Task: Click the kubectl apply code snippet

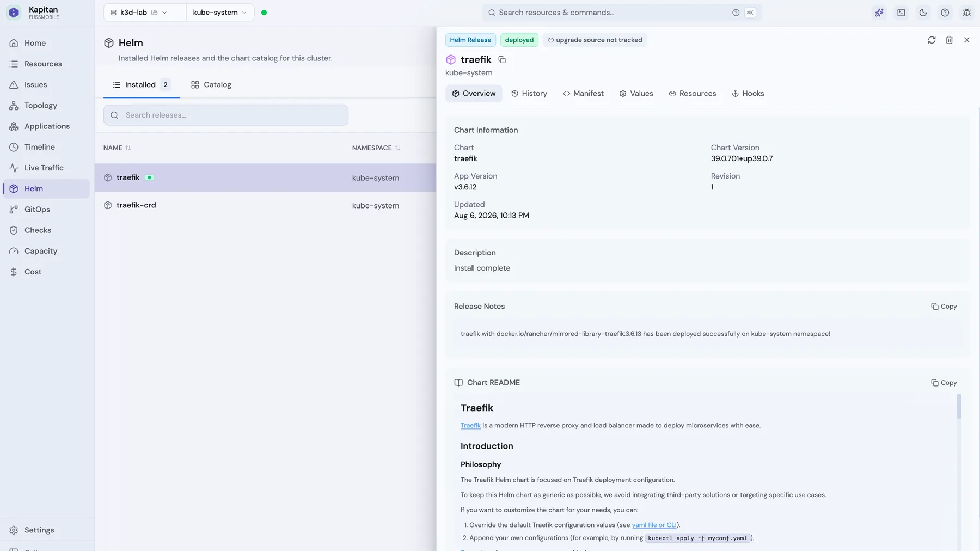Action: click(x=698, y=538)
